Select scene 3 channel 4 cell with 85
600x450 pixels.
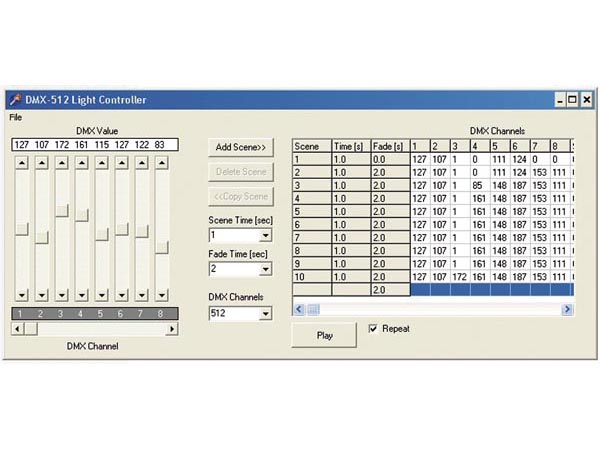tap(480, 186)
